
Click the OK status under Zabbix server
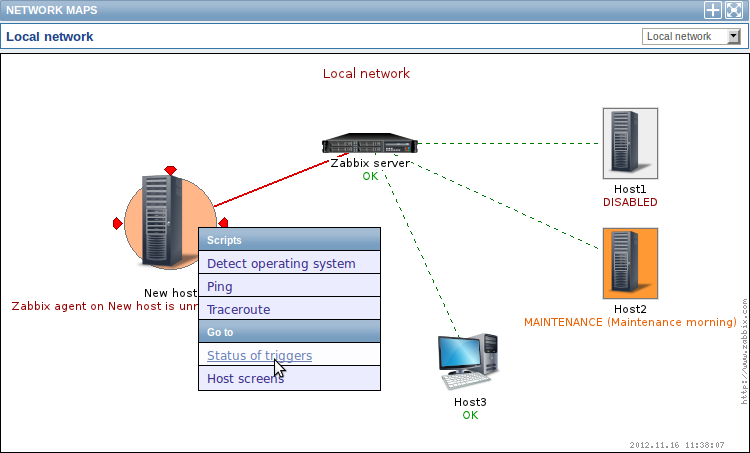point(370,176)
